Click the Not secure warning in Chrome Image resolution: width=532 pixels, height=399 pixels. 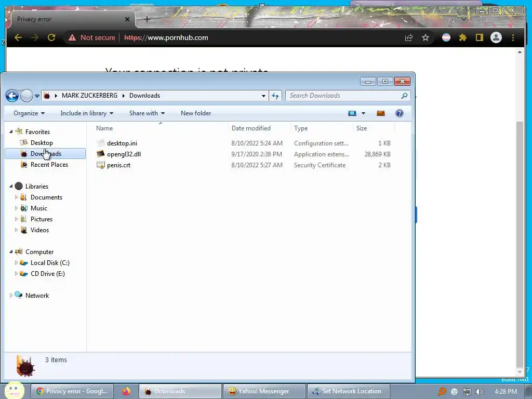click(x=92, y=37)
